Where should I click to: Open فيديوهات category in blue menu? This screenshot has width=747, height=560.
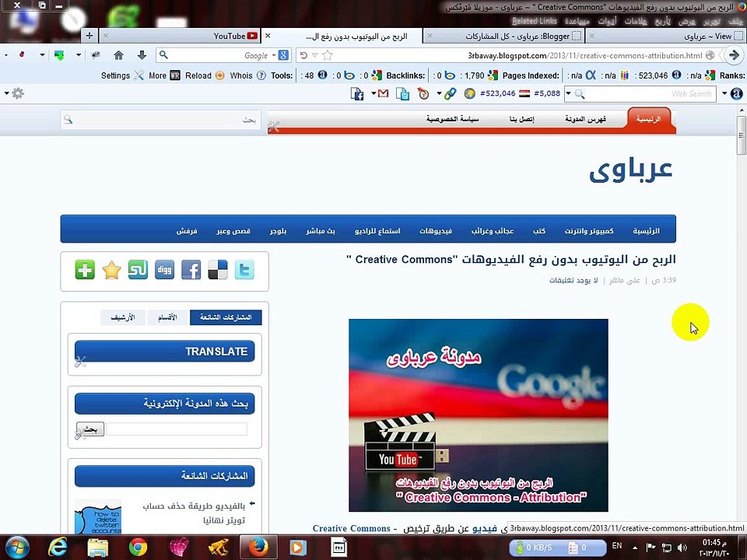436,231
